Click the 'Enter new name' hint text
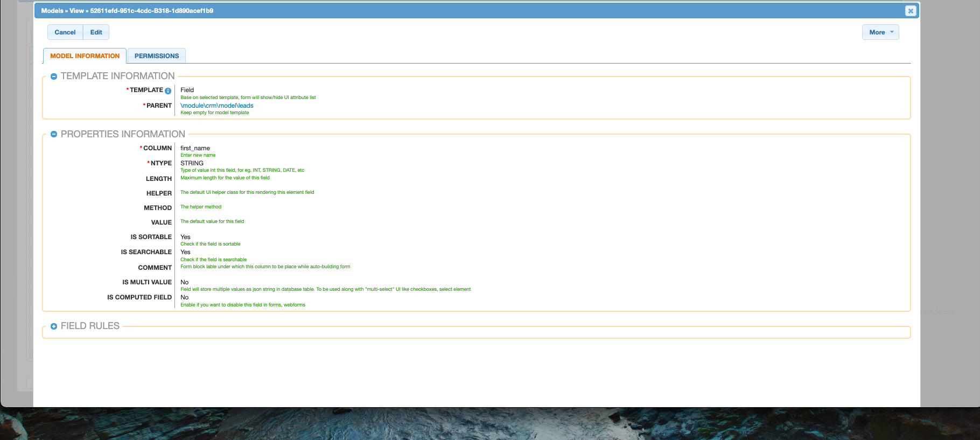The image size is (980, 440). click(x=198, y=155)
